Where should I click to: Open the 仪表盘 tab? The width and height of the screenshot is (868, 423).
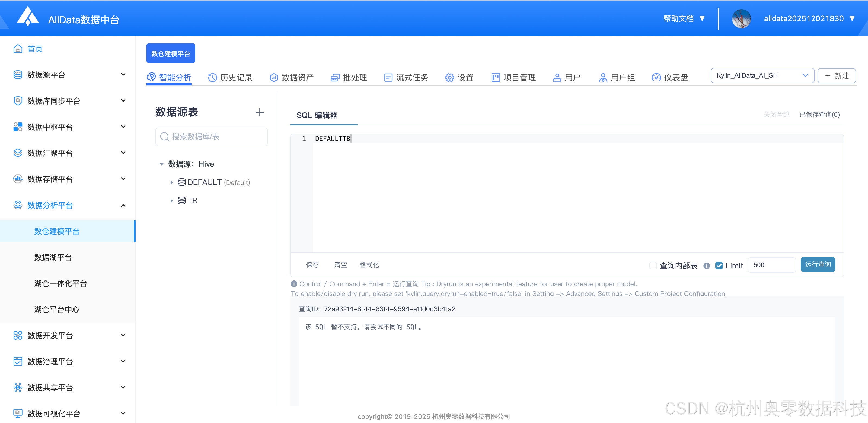670,78
